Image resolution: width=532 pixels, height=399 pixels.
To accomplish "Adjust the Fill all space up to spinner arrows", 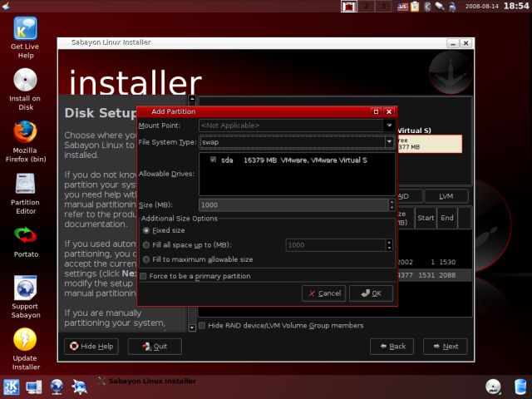I will (389, 245).
